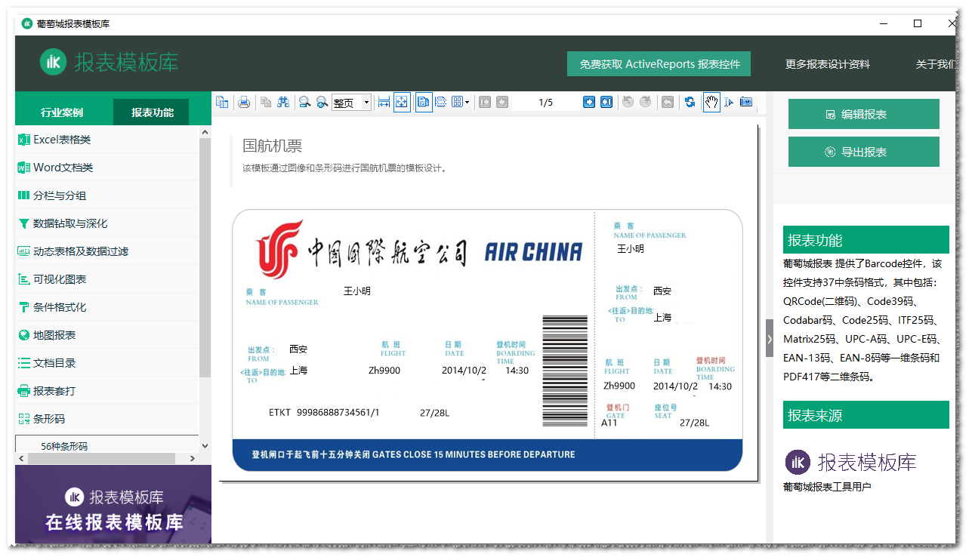Image resolution: width=972 pixels, height=560 pixels.
Task: Select the 报表套打 category
Action: (107, 391)
